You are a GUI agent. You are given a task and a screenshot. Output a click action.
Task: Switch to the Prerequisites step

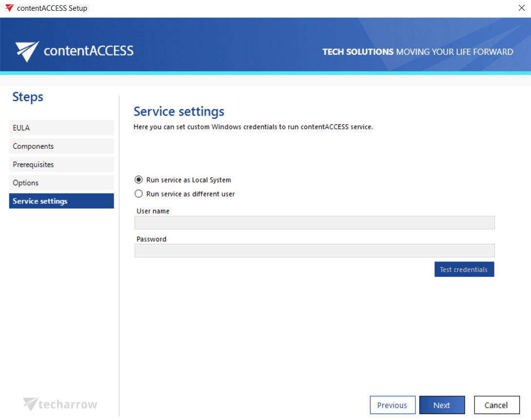(x=61, y=164)
